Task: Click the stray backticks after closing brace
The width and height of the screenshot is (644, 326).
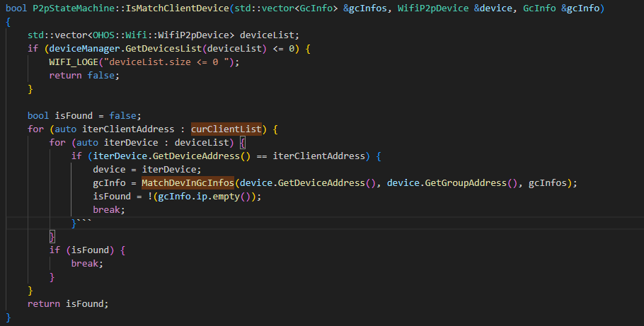Action: point(84,221)
